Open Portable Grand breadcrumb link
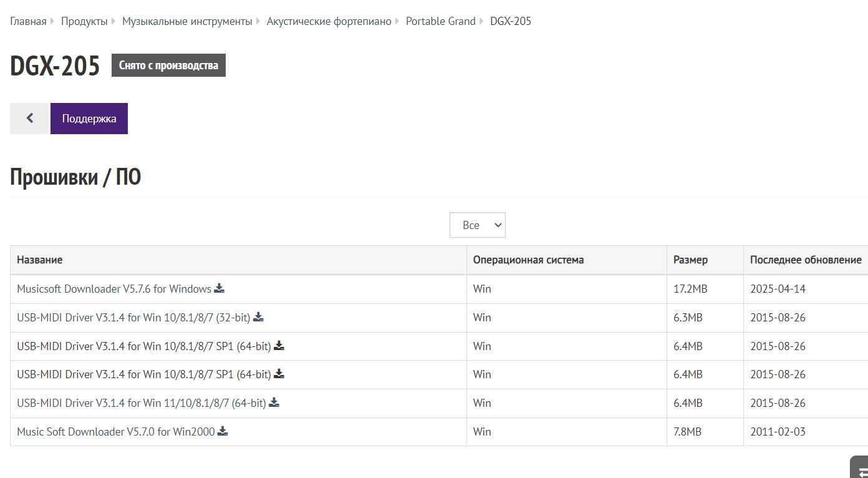This screenshot has height=478, width=868. pos(441,21)
